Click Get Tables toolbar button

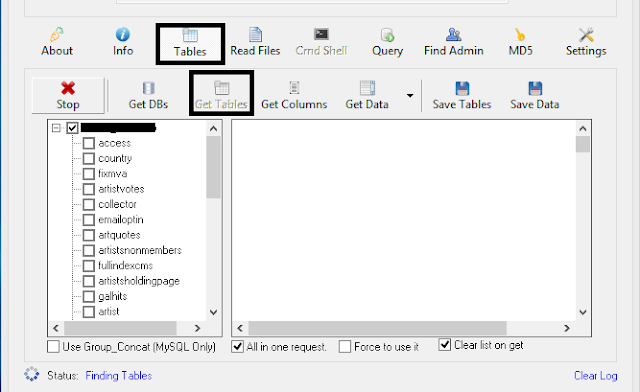tap(221, 94)
